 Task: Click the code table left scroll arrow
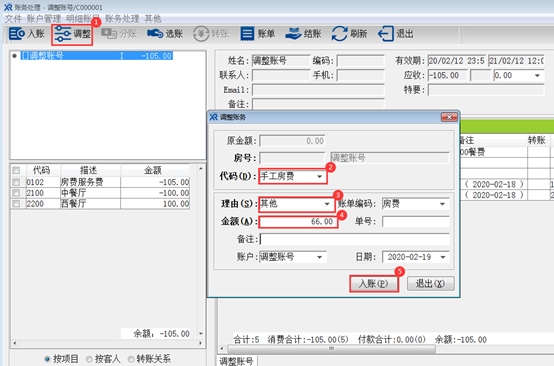click(x=14, y=343)
